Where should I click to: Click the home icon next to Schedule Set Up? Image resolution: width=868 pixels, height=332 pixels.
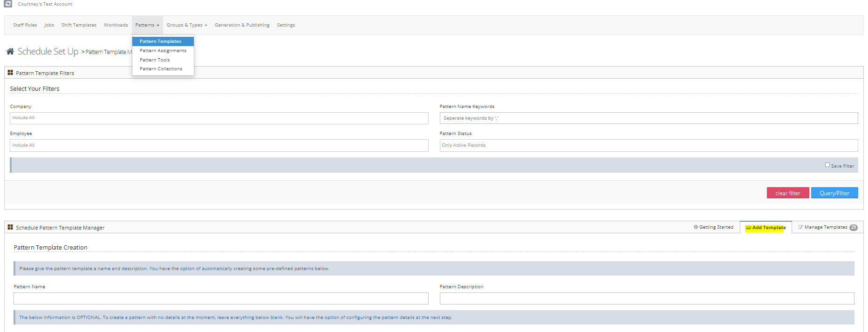coord(10,52)
